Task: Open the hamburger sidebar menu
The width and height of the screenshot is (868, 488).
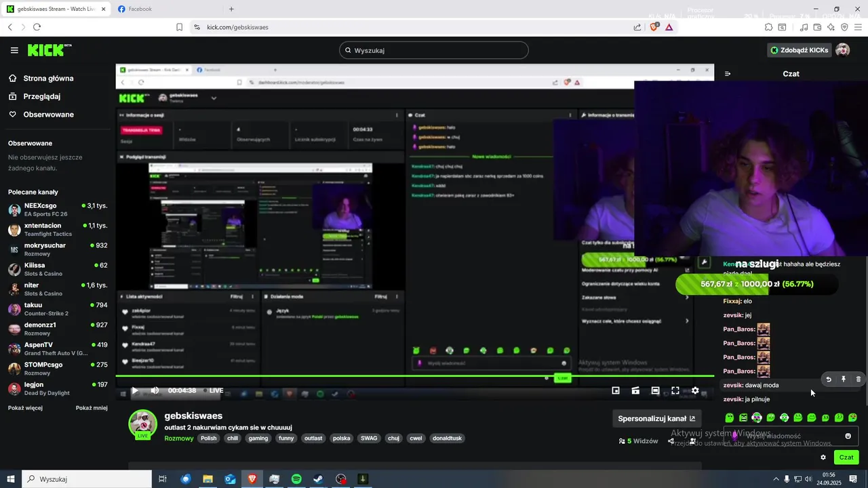Action: pyautogui.click(x=14, y=50)
